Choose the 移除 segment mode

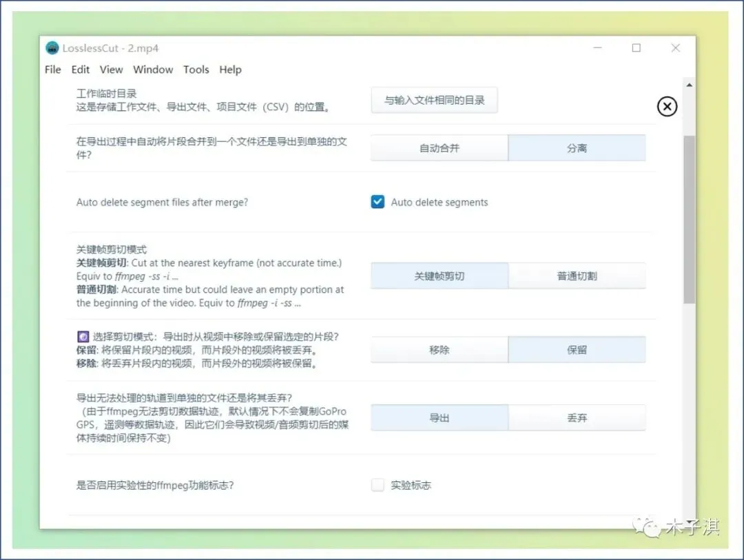pyautogui.click(x=440, y=350)
